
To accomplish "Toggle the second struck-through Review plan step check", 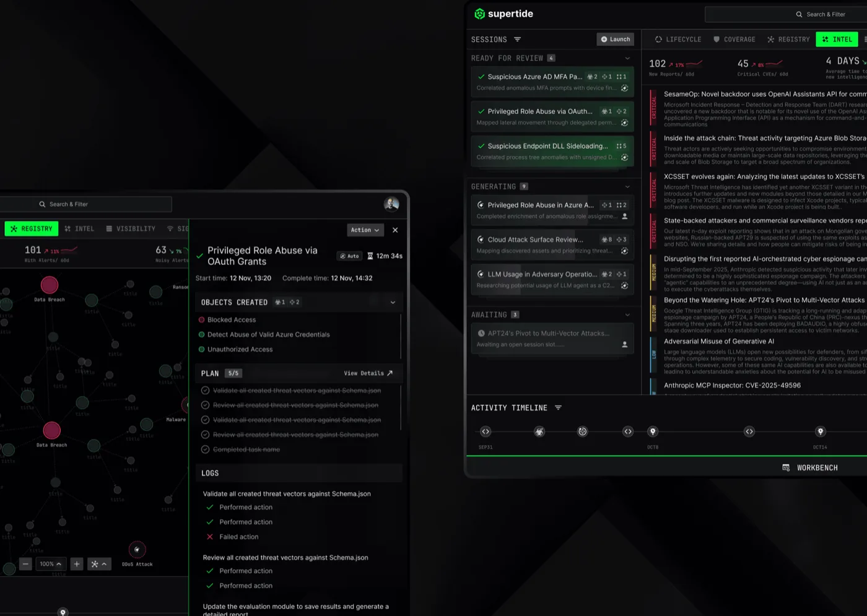I will [205, 435].
